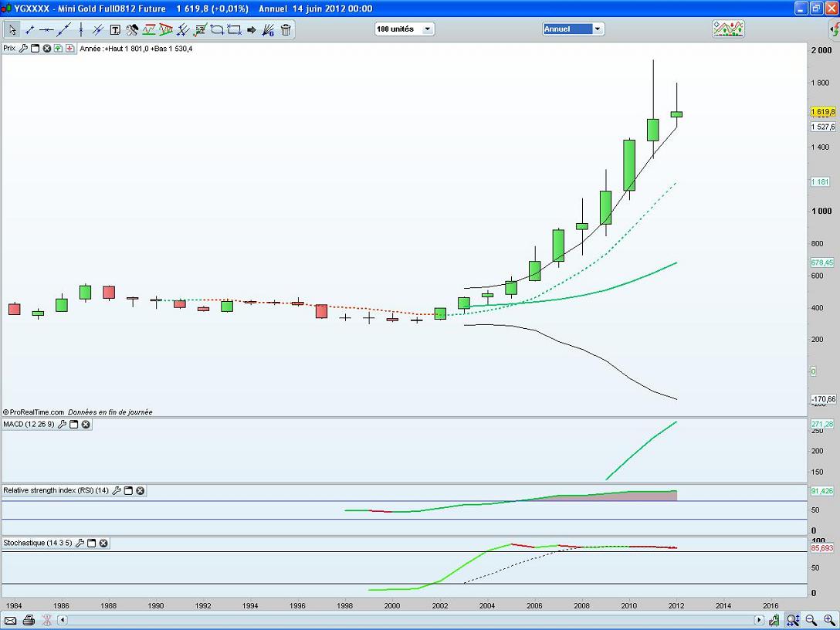Screen dimensions: 840x630
Task: Click the email envelope icon
Action: pyautogui.click(x=10, y=620)
